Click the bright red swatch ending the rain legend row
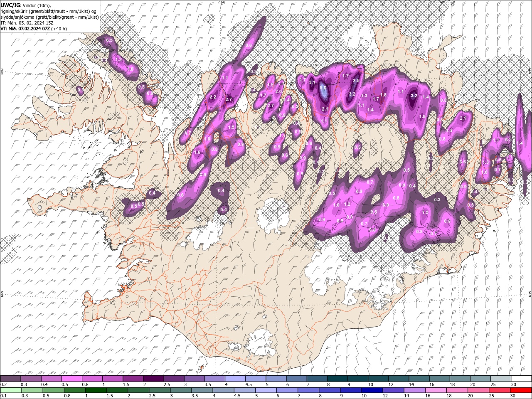 coord(521,390)
